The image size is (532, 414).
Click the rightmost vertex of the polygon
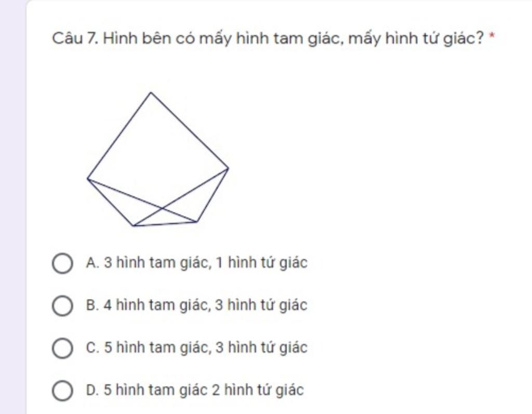click(228, 168)
